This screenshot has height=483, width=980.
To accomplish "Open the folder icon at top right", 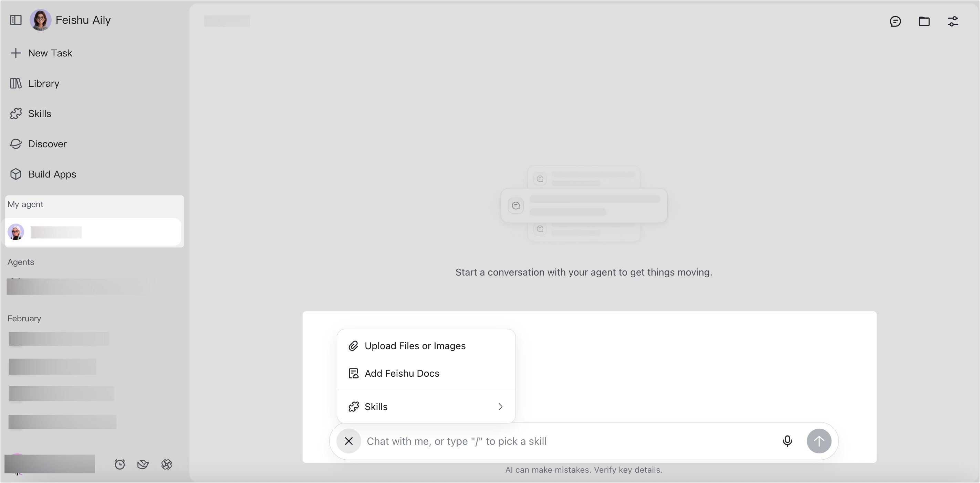I will [x=924, y=21].
